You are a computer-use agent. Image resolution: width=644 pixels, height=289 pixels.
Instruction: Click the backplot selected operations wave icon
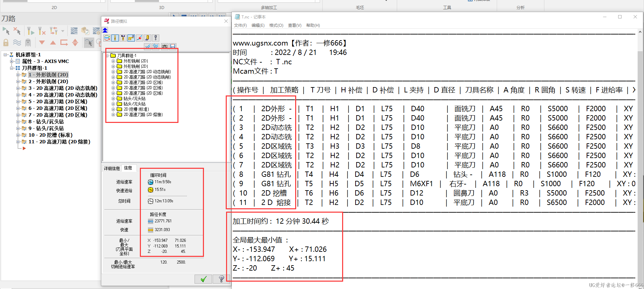pyautogui.click(x=74, y=31)
